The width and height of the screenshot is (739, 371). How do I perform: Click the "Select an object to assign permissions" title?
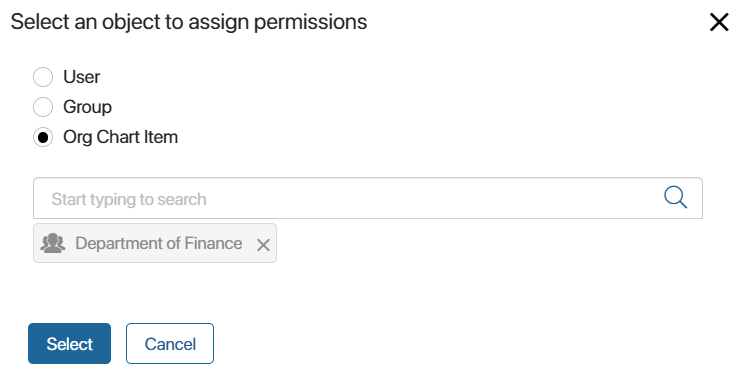[x=189, y=22]
